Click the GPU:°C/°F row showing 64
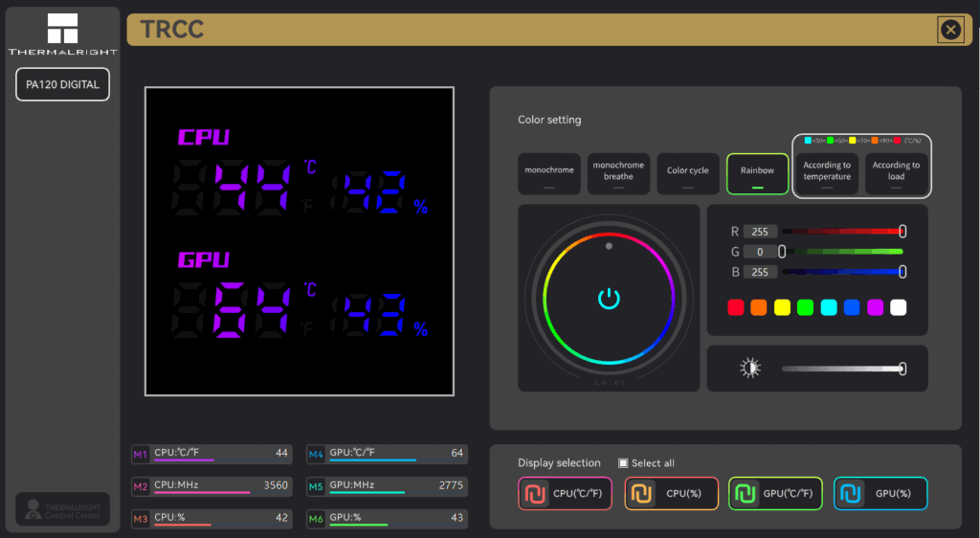Image resolution: width=980 pixels, height=538 pixels. pyautogui.click(x=387, y=455)
